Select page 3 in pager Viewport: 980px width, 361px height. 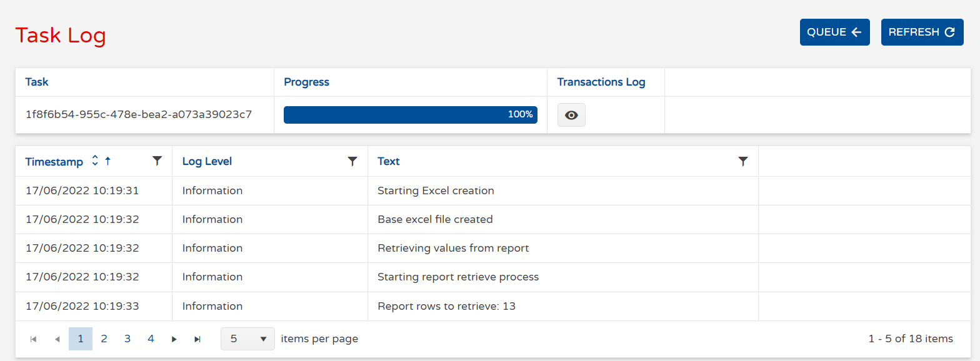coord(127,339)
